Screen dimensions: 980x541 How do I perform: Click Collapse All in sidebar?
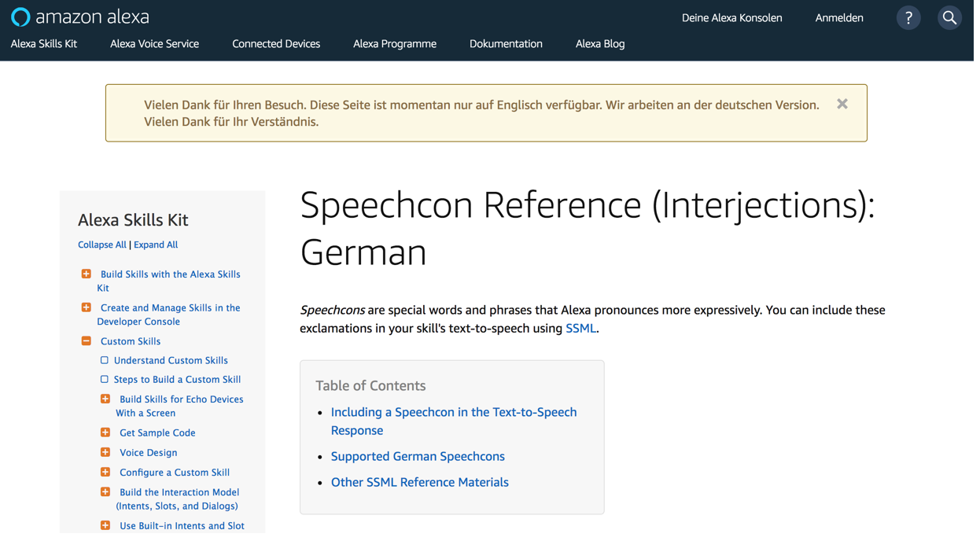click(102, 246)
